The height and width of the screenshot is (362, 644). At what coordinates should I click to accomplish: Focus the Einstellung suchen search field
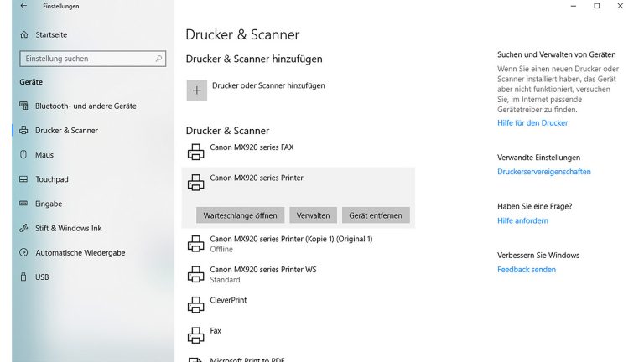84,59
